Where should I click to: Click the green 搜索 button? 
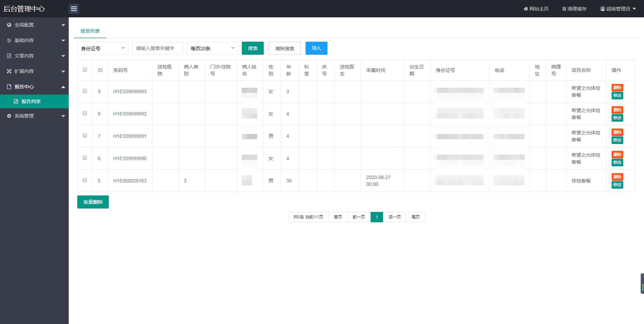[253, 48]
